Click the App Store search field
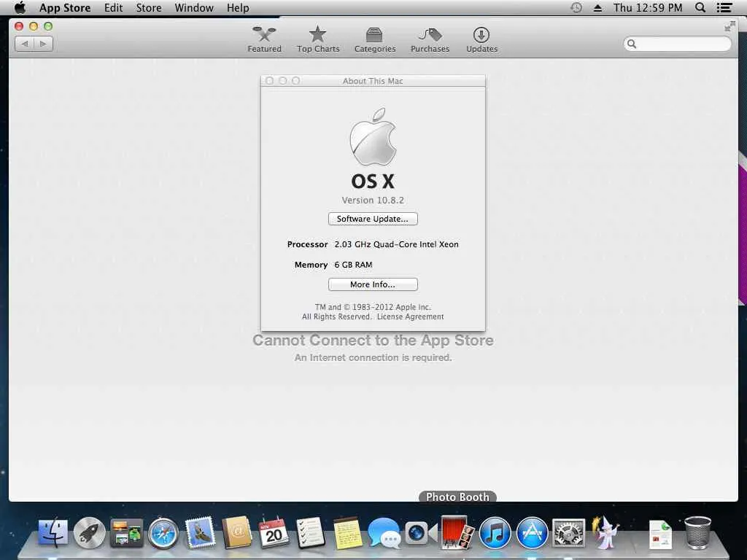 [x=677, y=44]
